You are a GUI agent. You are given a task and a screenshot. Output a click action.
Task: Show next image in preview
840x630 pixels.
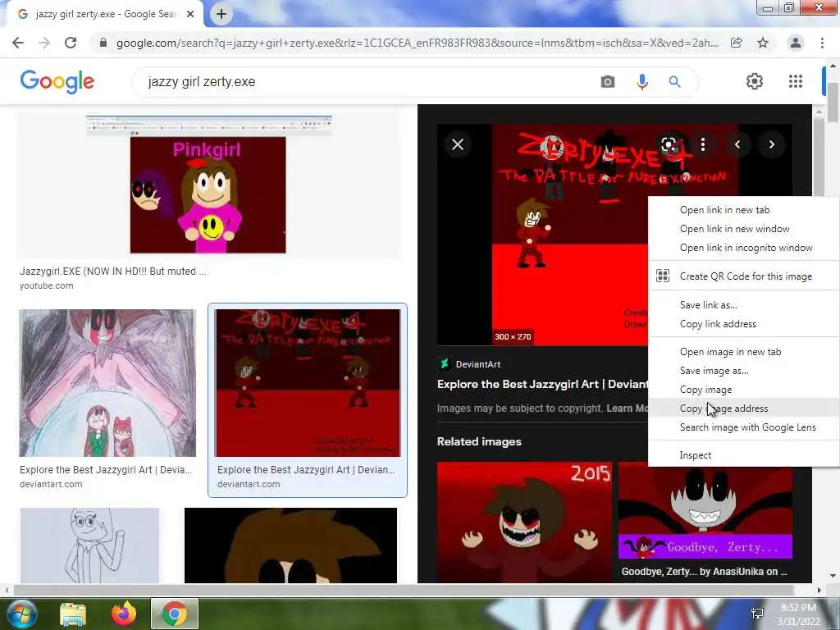click(x=771, y=144)
